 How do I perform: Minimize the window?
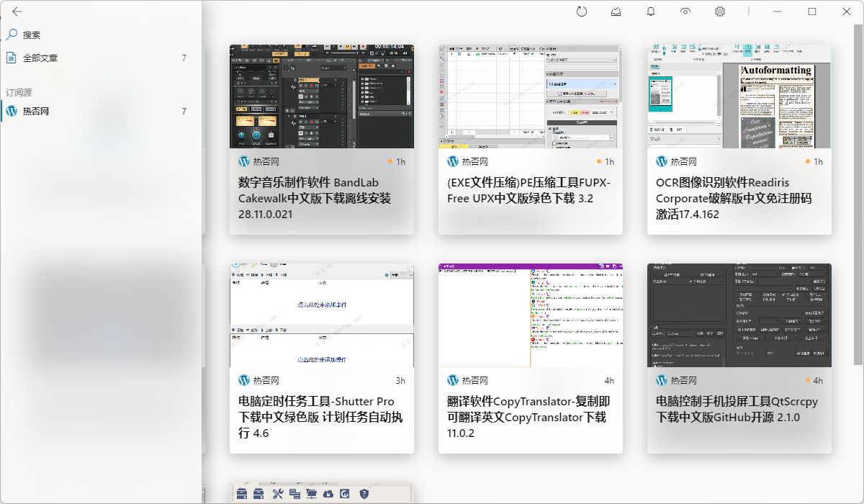(777, 12)
